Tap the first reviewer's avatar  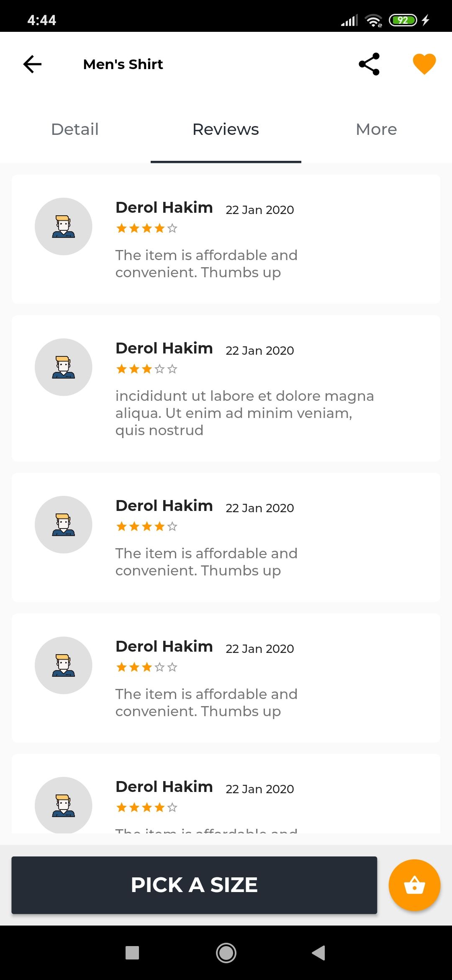coord(64,227)
